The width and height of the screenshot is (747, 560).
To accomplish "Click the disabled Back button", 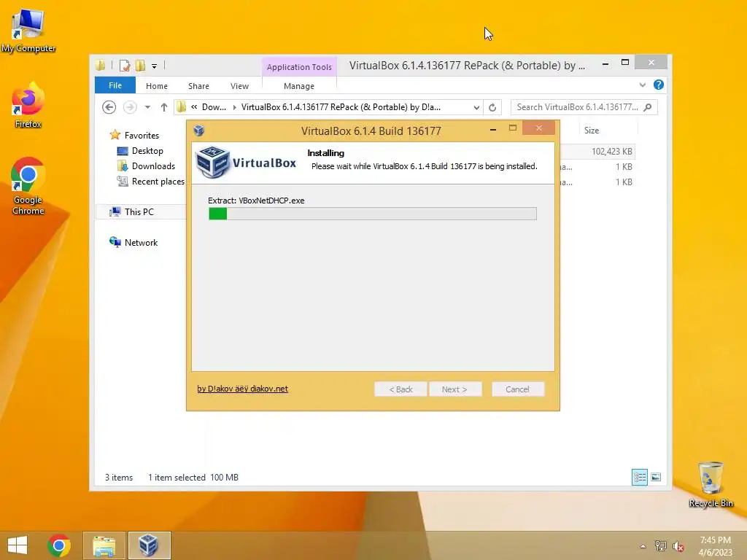I will 400,389.
